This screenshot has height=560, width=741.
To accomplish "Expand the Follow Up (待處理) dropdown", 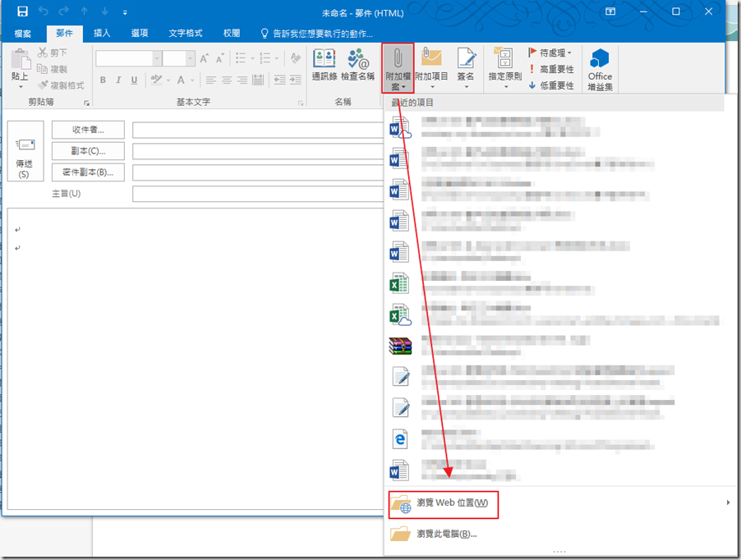I will tap(550, 53).
